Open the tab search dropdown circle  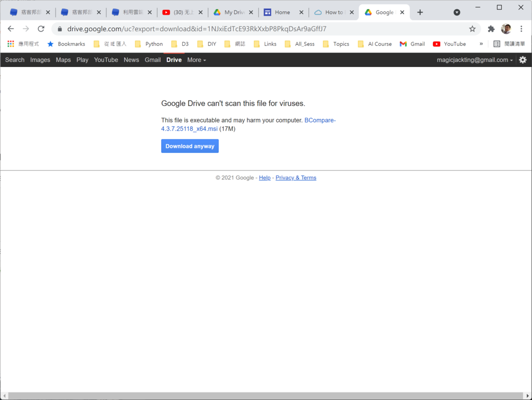coord(457,12)
